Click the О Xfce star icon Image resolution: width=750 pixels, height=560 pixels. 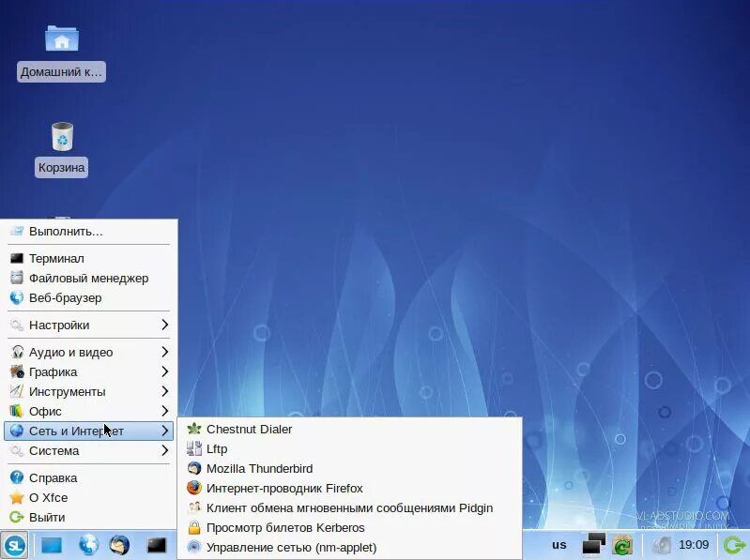click(17, 497)
